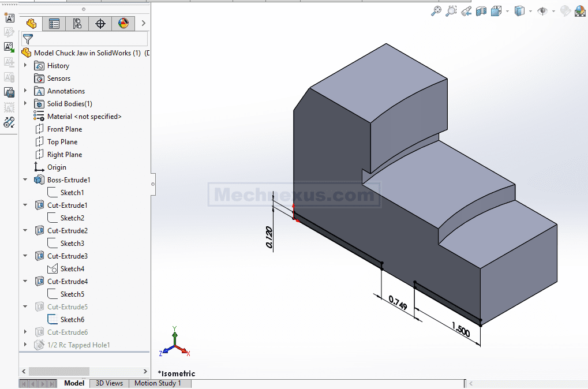Click the belt pulley sidebar icon
588x389 pixels.
coord(9,122)
